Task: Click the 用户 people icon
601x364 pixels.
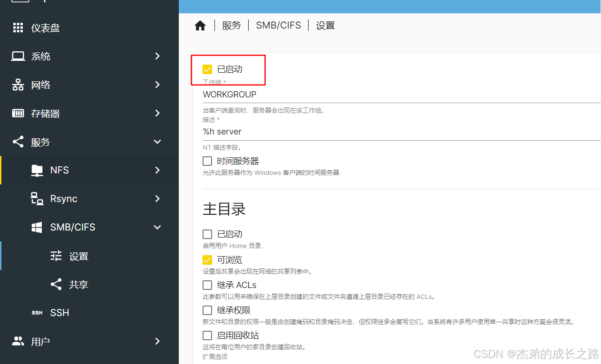Action: tap(18, 341)
